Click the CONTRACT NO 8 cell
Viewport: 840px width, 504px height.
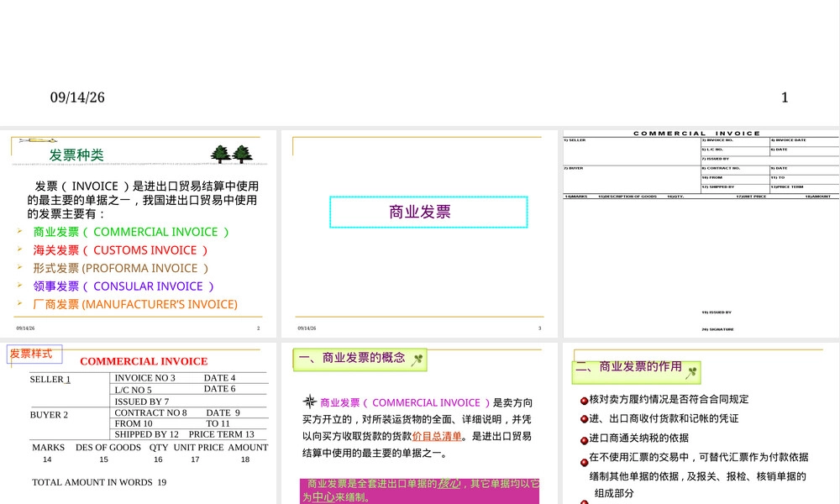pos(150,412)
